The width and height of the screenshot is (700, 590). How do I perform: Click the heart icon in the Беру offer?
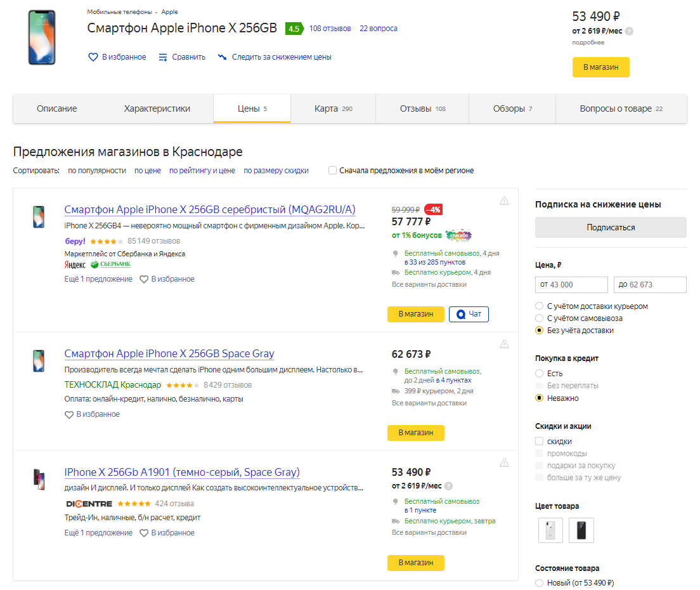pos(144,279)
